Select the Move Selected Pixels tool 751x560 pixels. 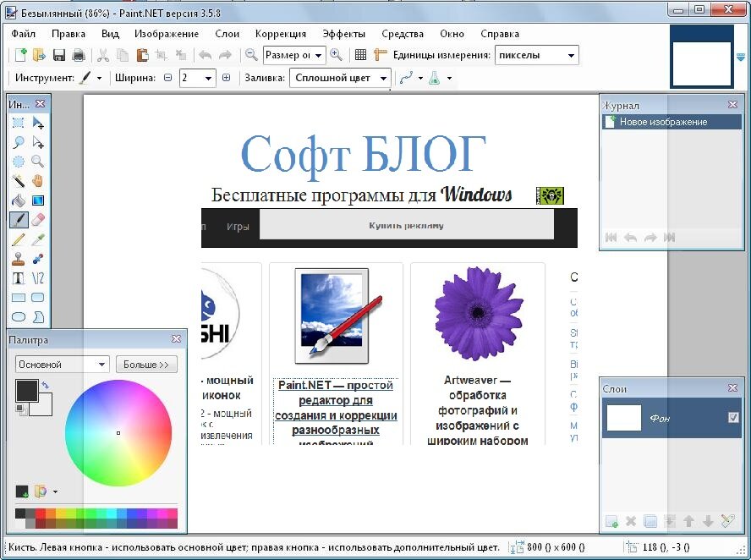click(x=38, y=123)
